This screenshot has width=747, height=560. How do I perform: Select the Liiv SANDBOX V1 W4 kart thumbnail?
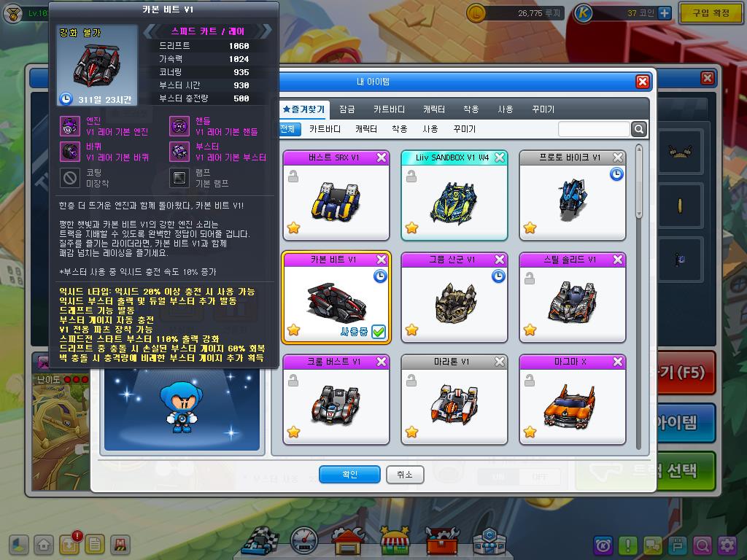coord(454,203)
